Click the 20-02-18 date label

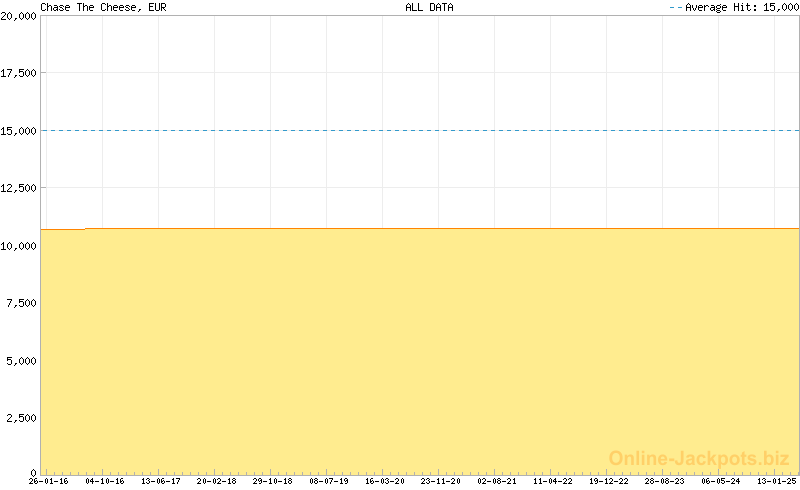(217, 481)
